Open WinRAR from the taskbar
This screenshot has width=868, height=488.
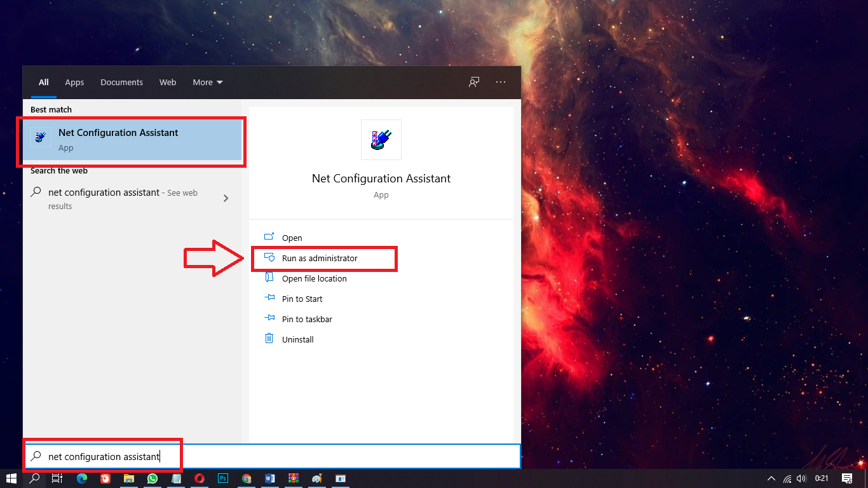(294, 478)
